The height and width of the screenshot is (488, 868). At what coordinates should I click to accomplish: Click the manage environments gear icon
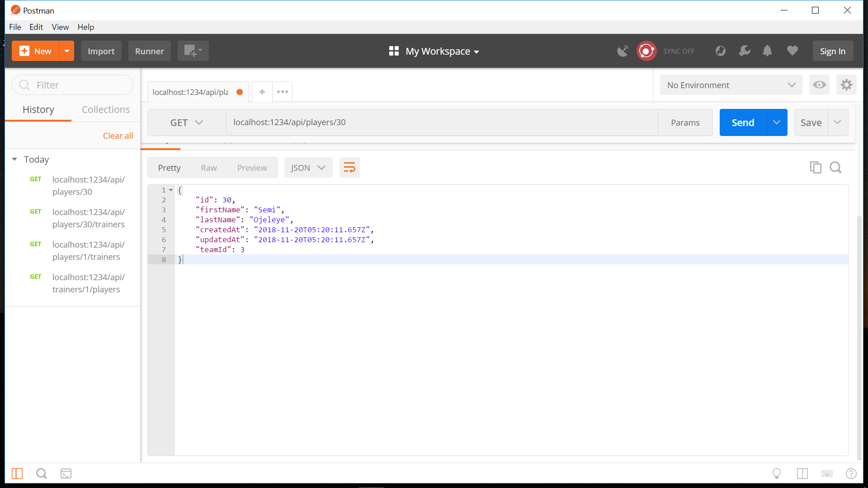(846, 85)
